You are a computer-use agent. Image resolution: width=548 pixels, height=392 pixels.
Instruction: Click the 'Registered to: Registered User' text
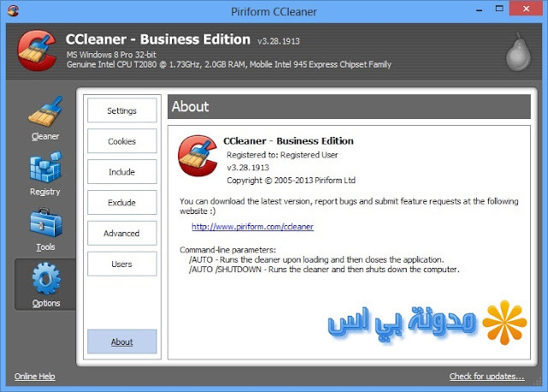[x=282, y=155]
